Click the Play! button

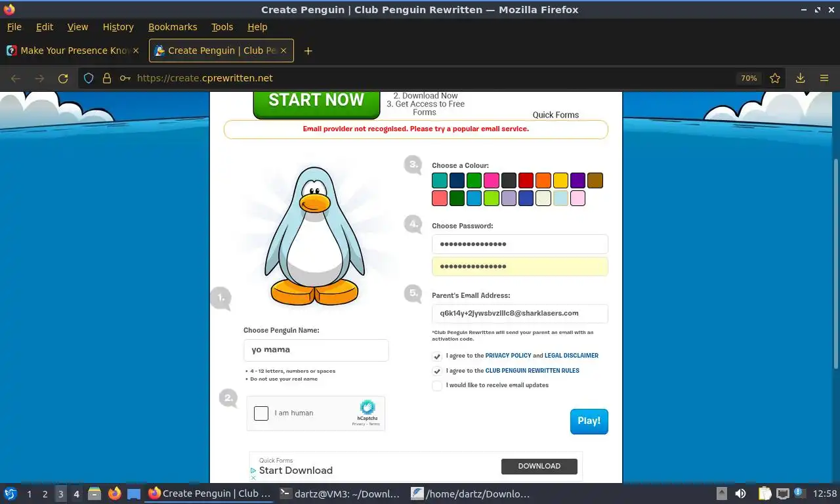pos(589,421)
